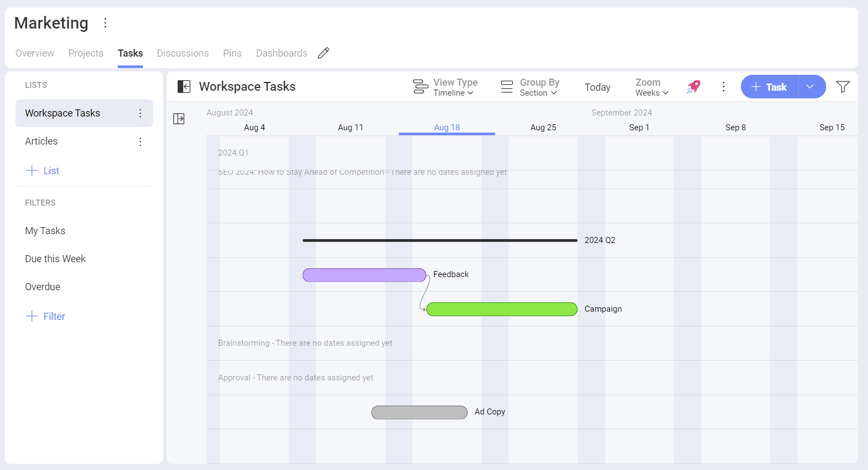Screen dimensions: 868x470
Task: Click the 2024 Q2 section label
Action: (600, 240)
